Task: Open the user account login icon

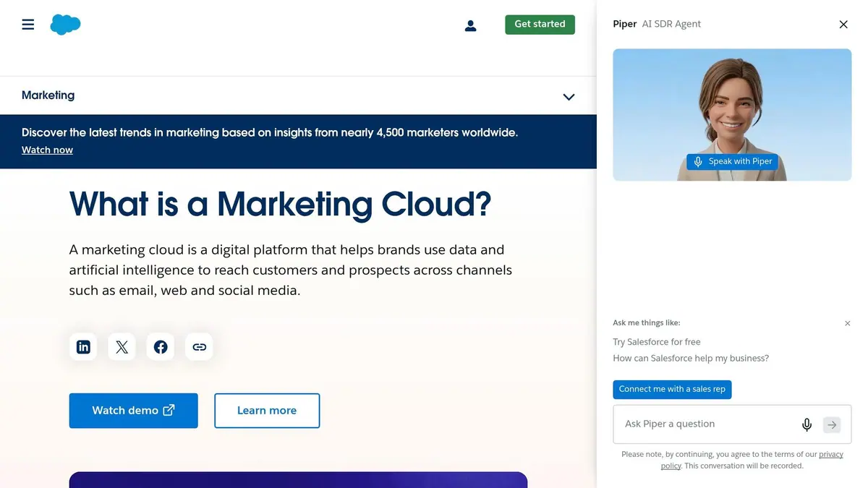Action: point(471,26)
